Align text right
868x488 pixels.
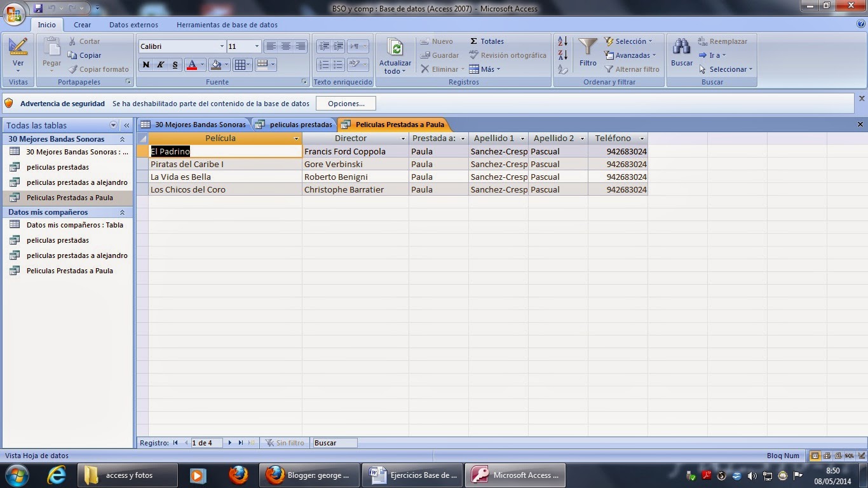pos(301,46)
